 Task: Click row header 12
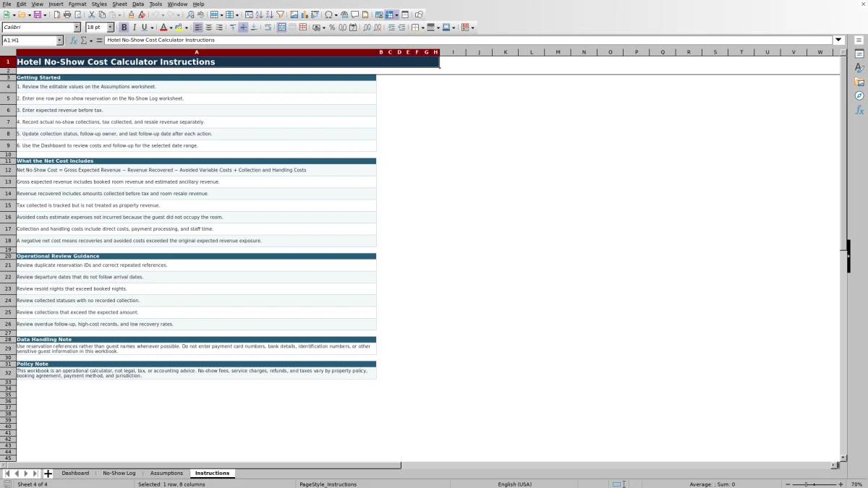[x=8, y=170]
